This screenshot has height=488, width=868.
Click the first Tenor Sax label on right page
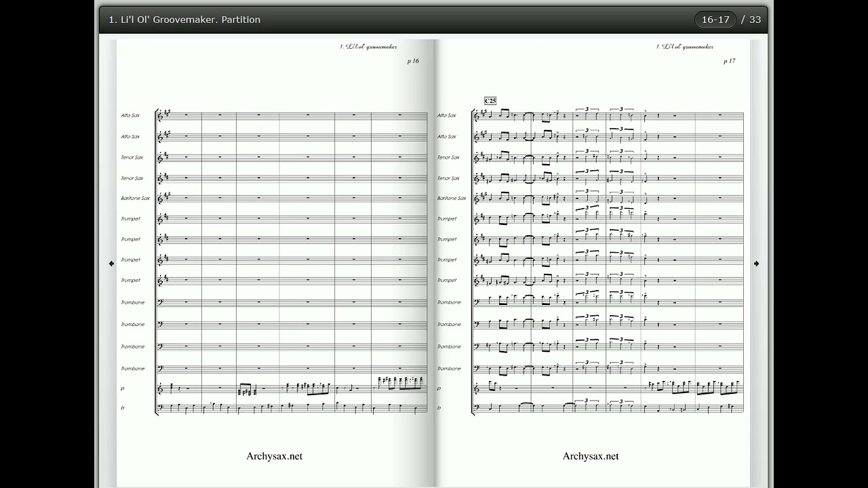[448, 157]
